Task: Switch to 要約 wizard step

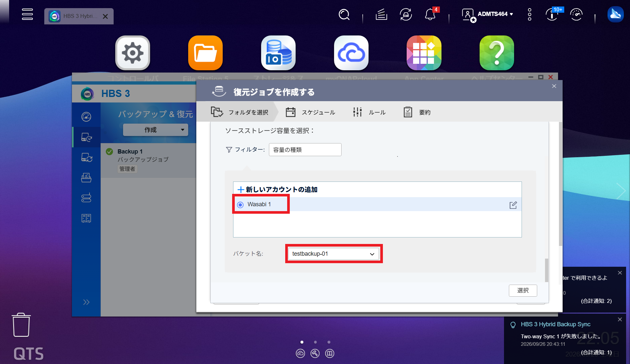Action: (x=417, y=112)
